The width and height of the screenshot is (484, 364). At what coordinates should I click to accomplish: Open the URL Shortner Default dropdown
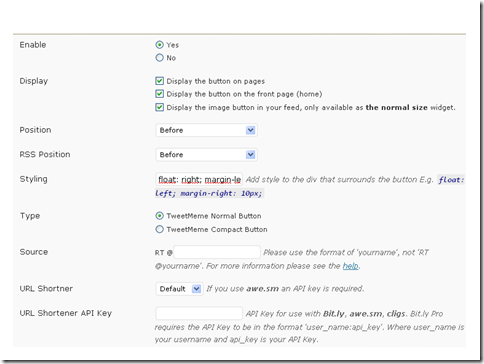179,289
